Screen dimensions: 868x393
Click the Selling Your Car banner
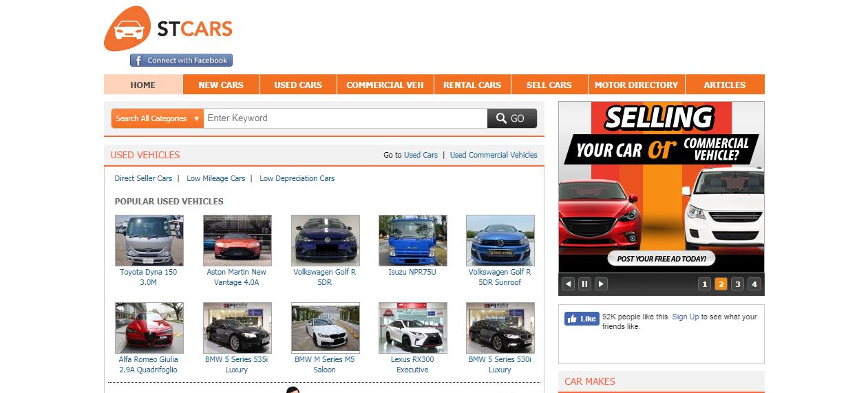tap(661, 187)
